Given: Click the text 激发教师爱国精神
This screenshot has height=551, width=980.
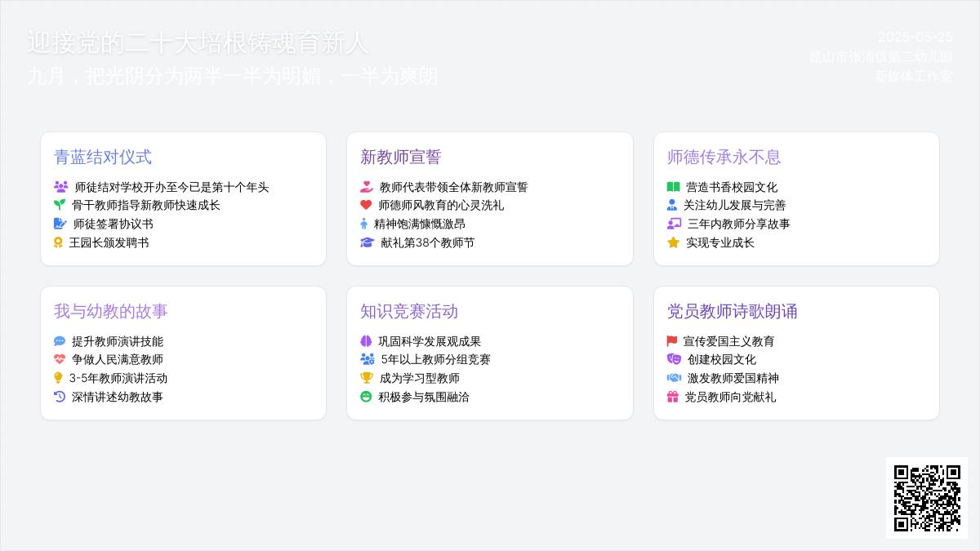Looking at the screenshot, I should tap(733, 378).
